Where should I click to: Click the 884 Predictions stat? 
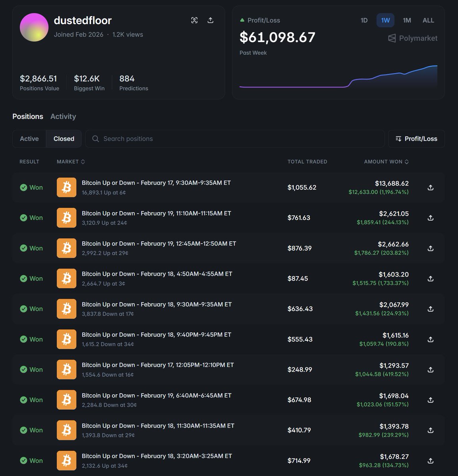coord(127,79)
